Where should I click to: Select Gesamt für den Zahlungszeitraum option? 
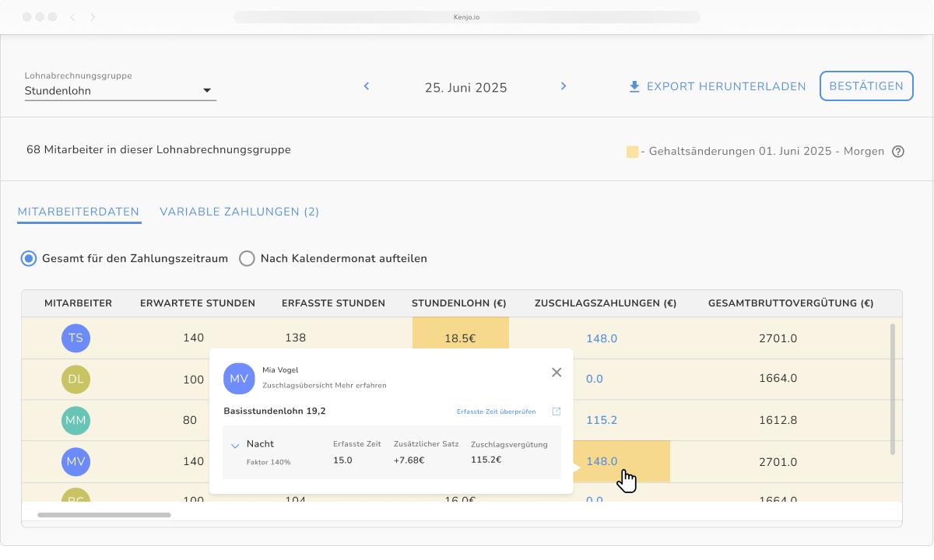(x=29, y=258)
